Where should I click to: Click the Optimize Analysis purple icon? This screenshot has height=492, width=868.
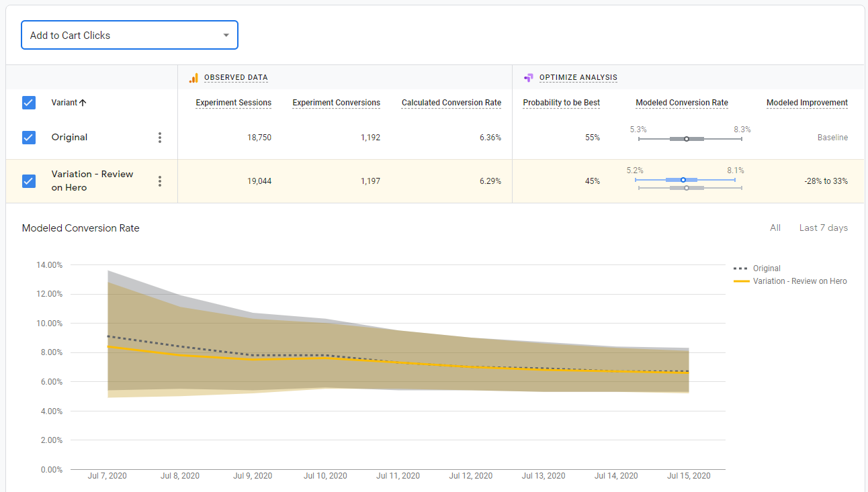529,78
